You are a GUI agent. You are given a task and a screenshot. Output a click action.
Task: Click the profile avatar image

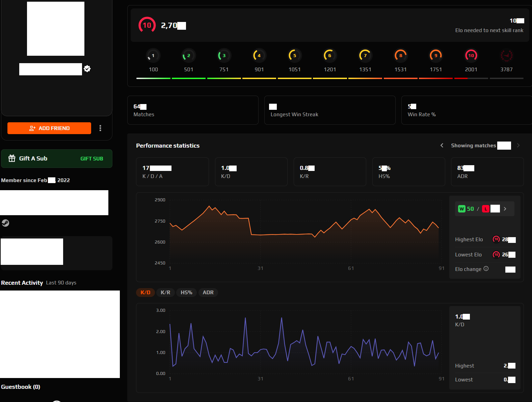(56, 29)
